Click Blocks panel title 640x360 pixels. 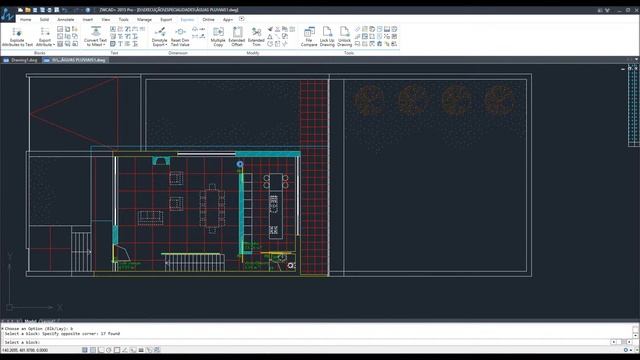[40, 53]
